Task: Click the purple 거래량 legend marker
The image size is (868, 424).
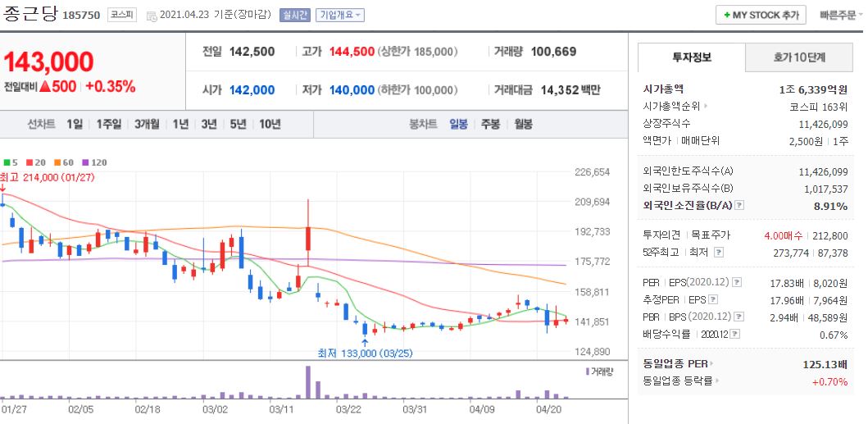Action: pyautogui.click(x=588, y=372)
